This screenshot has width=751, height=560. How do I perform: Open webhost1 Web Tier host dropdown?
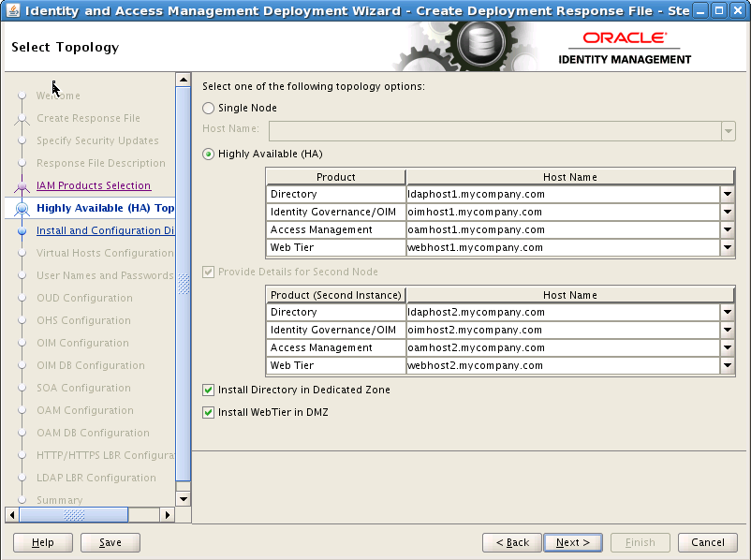[727, 247]
